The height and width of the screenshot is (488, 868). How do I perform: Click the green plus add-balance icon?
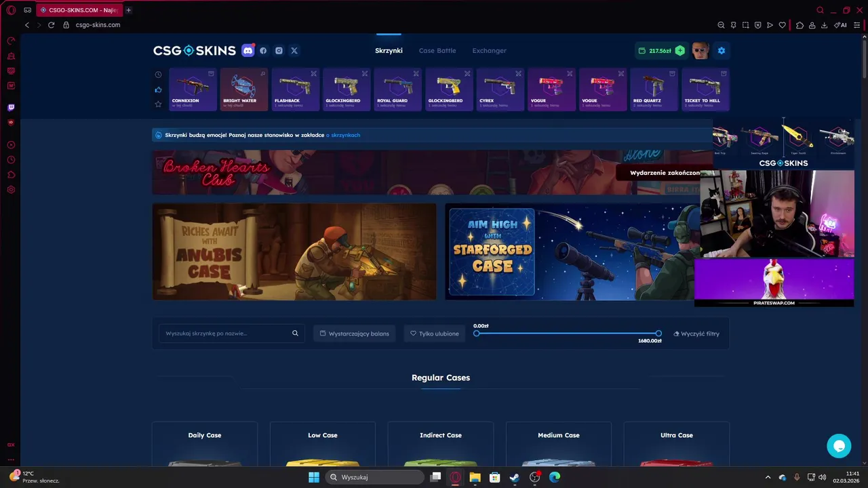(680, 51)
